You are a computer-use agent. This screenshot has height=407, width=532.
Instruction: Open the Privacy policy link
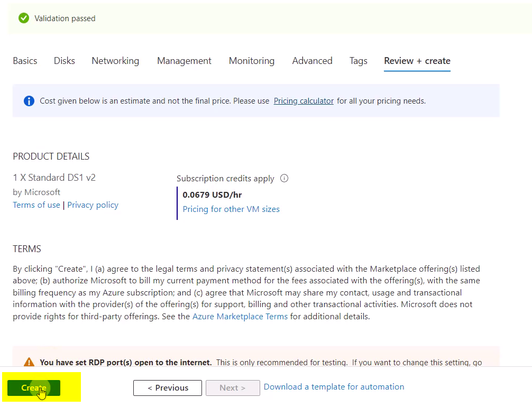93,205
